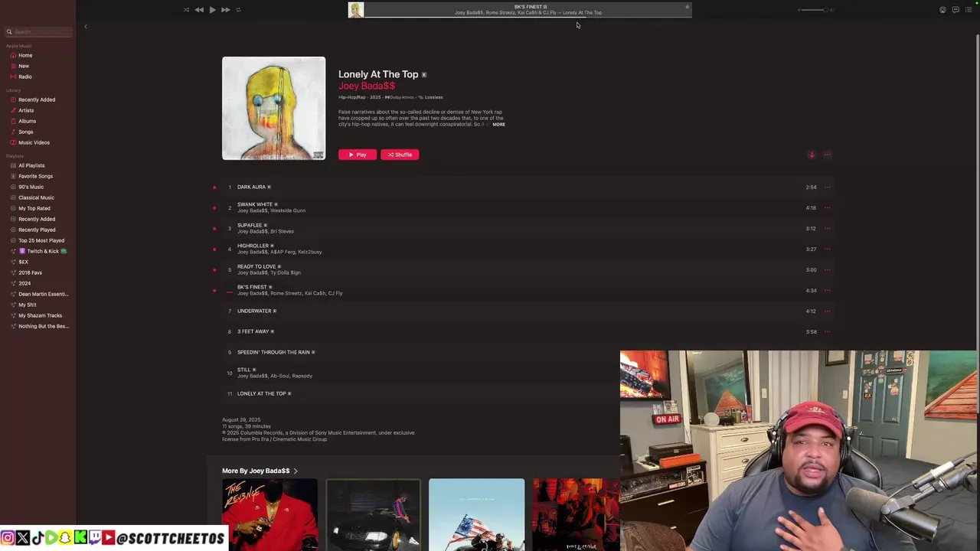Image resolution: width=980 pixels, height=551 pixels.
Task: Open the Playing Next queue
Action: click(x=969, y=10)
